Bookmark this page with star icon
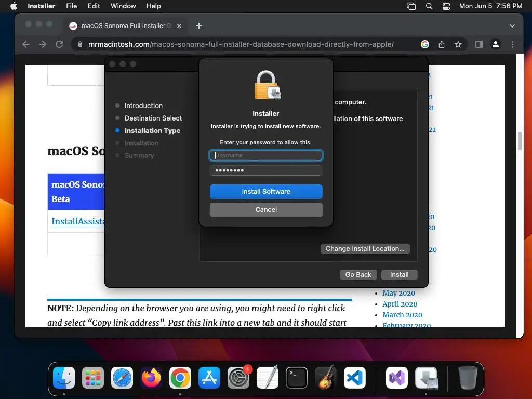Screen dimensions: 532x399 (x=458, y=44)
